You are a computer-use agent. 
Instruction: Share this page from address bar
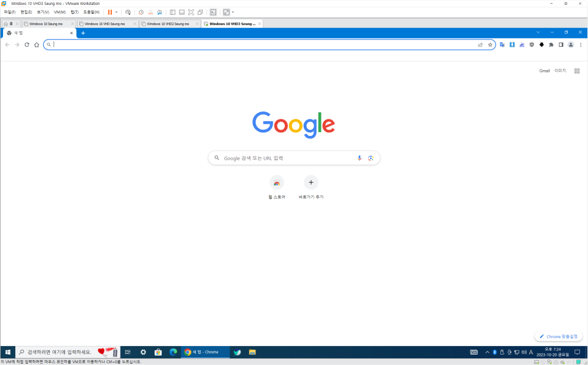[x=480, y=44]
